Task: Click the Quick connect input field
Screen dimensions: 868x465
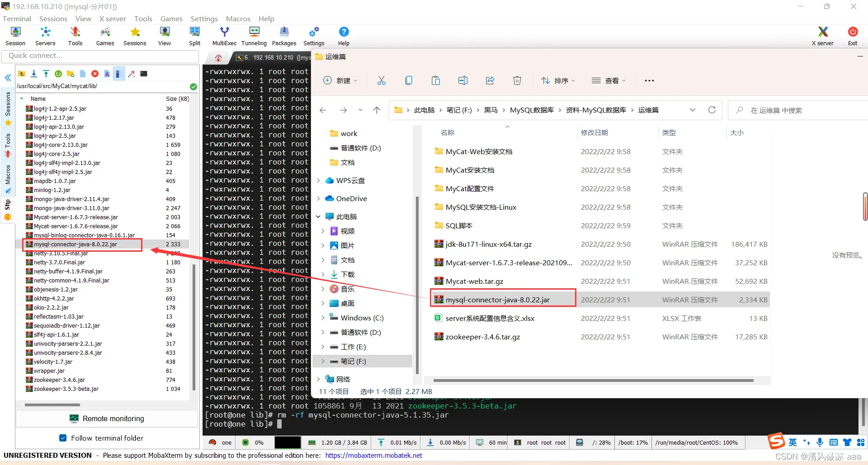Action: pyautogui.click(x=100, y=56)
